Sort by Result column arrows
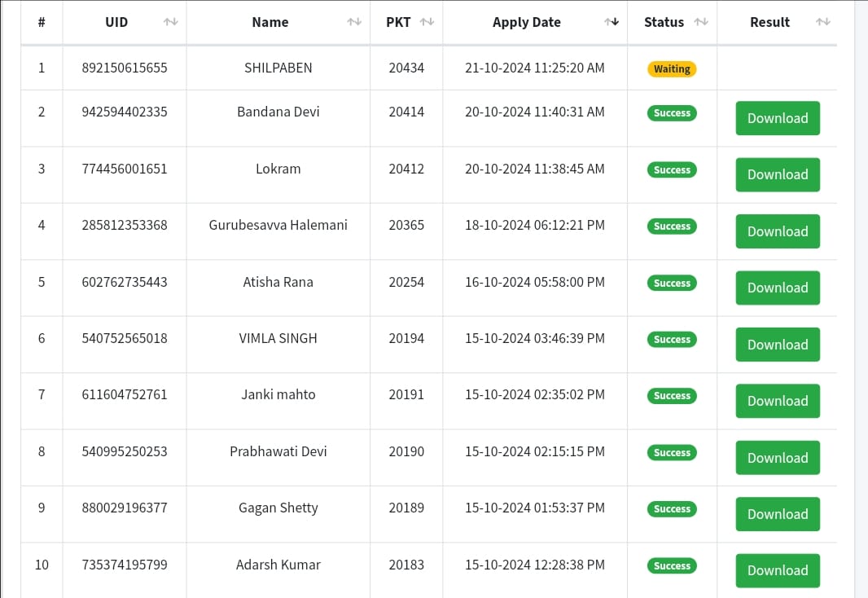 [x=823, y=22]
